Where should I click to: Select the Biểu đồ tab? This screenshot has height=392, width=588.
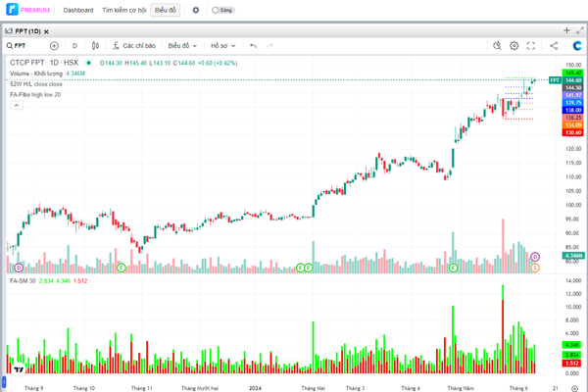165,10
